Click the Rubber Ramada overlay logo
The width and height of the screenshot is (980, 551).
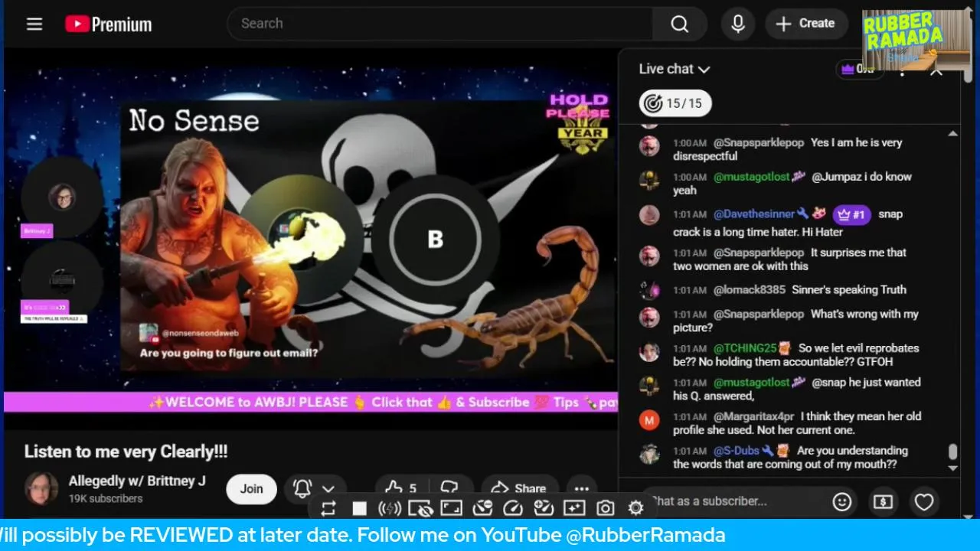(916, 39)
